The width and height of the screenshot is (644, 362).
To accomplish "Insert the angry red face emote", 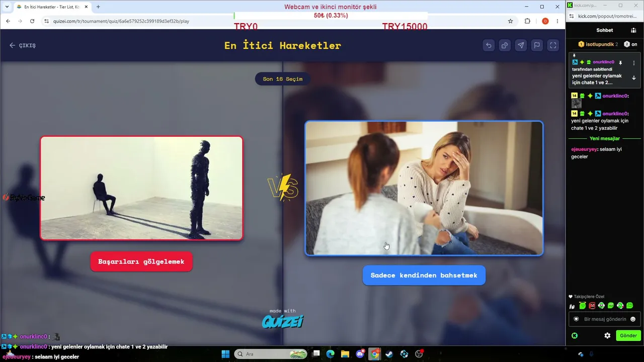I will tap(592, 306).
